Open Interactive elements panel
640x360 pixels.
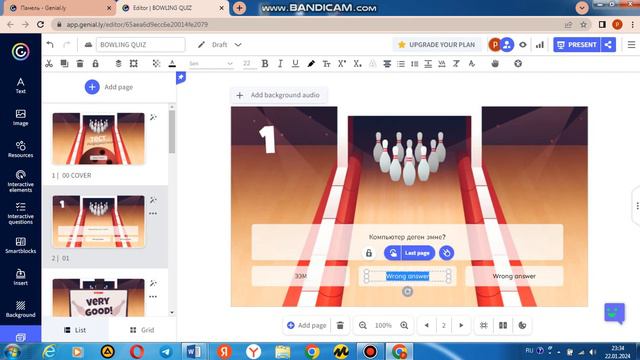pos(20,181)
